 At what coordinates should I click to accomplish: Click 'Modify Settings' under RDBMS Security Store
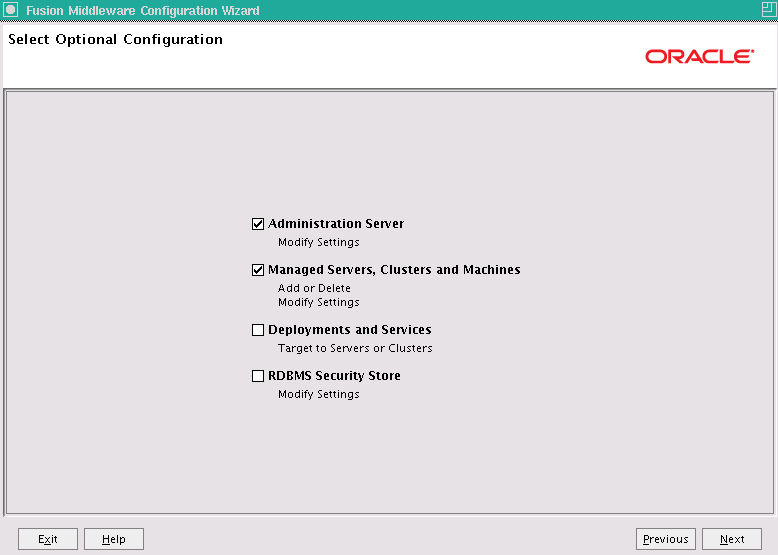[x=319, y=394]
